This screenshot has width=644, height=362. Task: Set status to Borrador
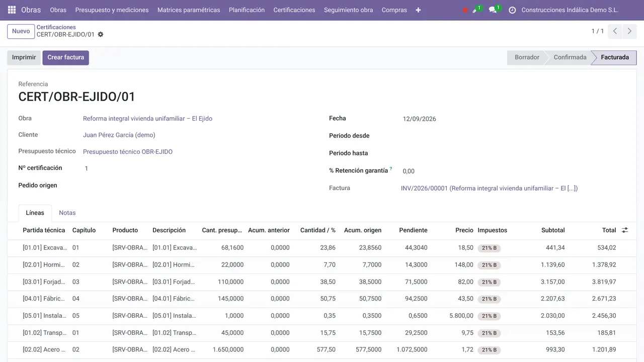coord(527,57)
